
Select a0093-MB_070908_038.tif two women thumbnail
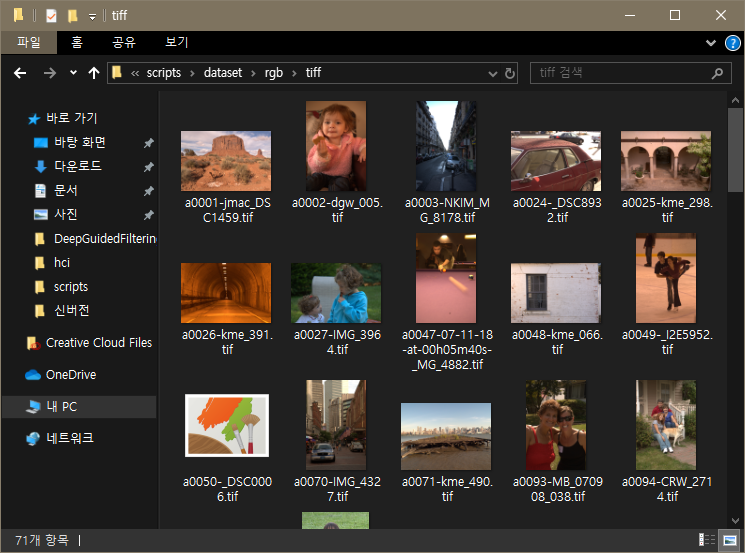click(556, 425)
